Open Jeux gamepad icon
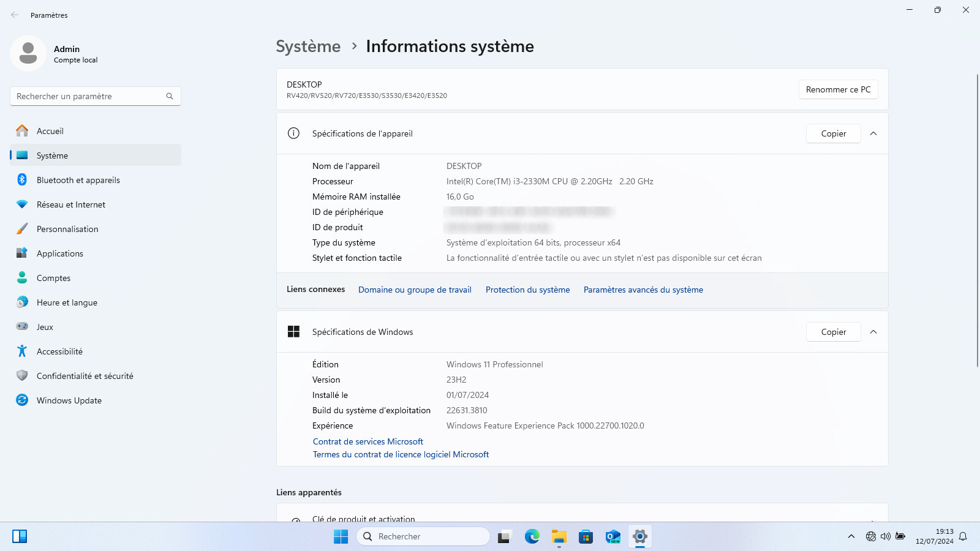Viewport: 980px width, 551px height. (22, 326)
